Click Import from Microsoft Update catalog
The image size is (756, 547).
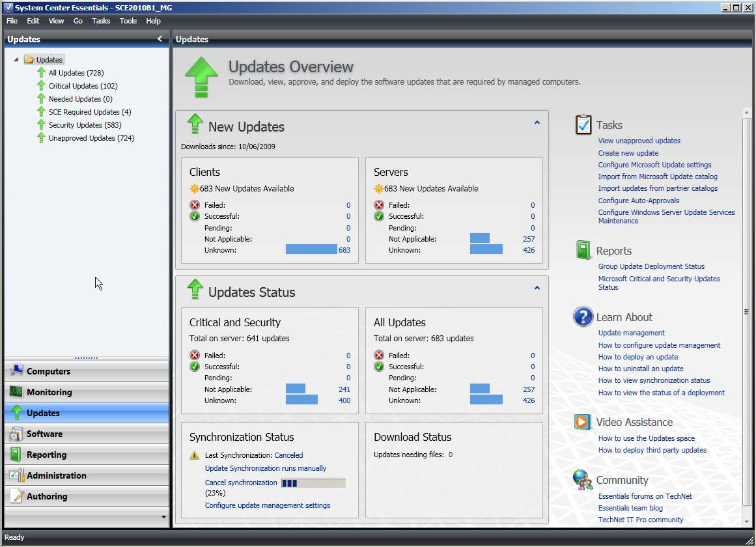click(x=658, y=176)
